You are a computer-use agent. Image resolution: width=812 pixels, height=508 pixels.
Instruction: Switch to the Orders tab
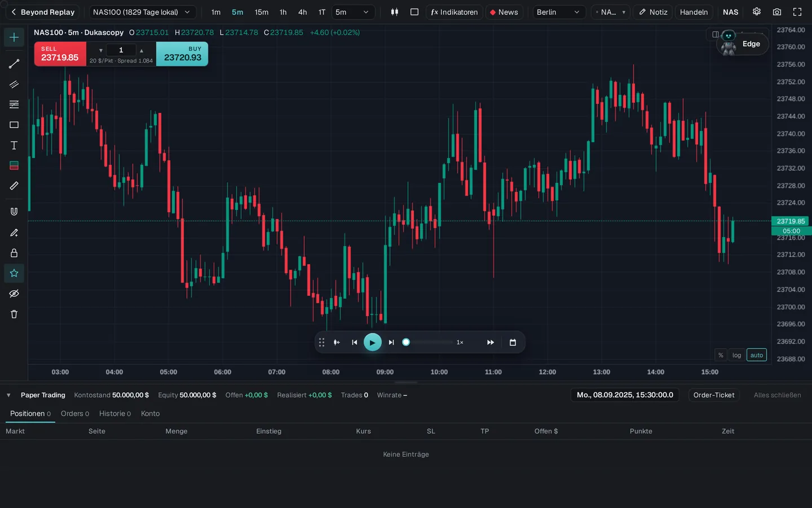point(75,414)
